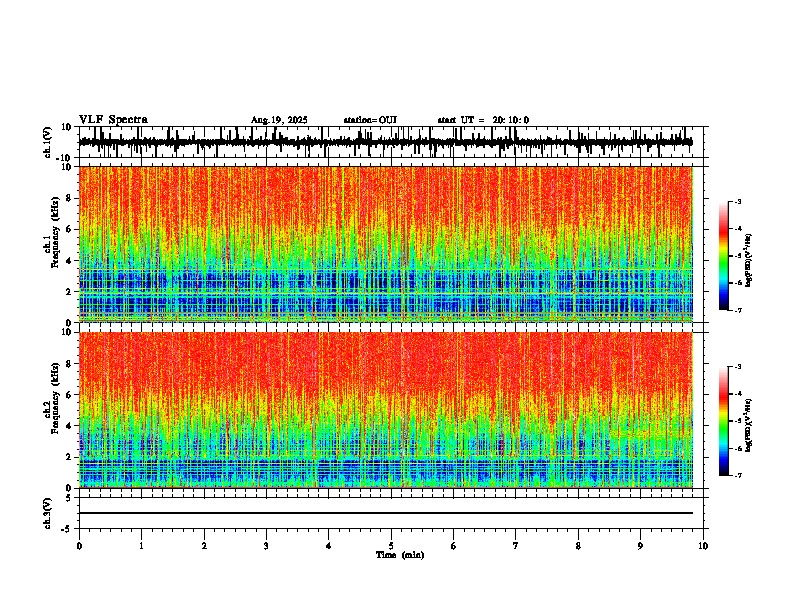This screenshot has height=612, width=792.
Task: Click the "station=OUI" header label
Action: tap(370, 120)
